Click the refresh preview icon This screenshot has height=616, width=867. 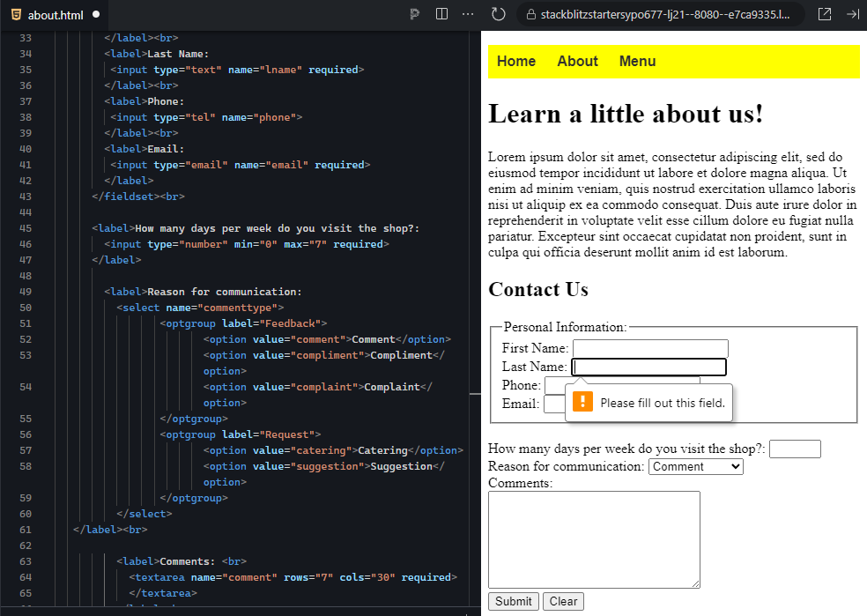coord(499,14)
